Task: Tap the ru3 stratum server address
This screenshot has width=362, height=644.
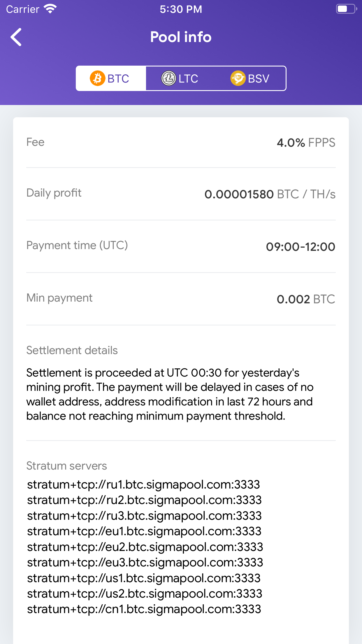Action: point(144,516)
